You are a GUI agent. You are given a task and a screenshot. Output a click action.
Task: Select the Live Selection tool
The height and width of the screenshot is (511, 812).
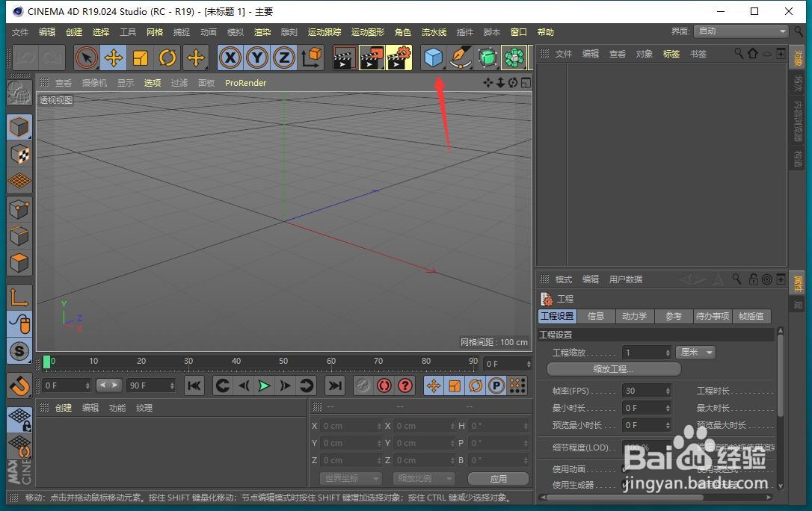pyautogui.click(x=87, y=58)
